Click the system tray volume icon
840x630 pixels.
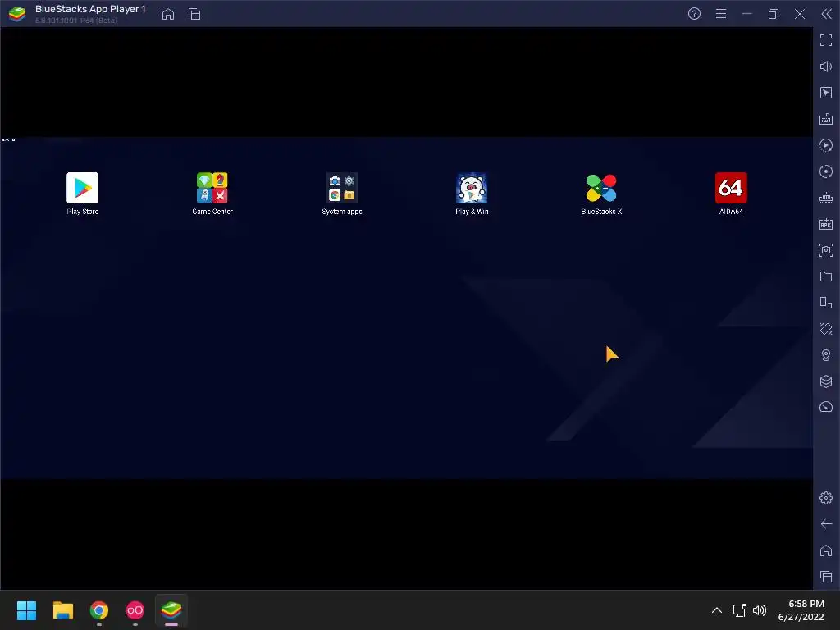(x=760, y=610)
